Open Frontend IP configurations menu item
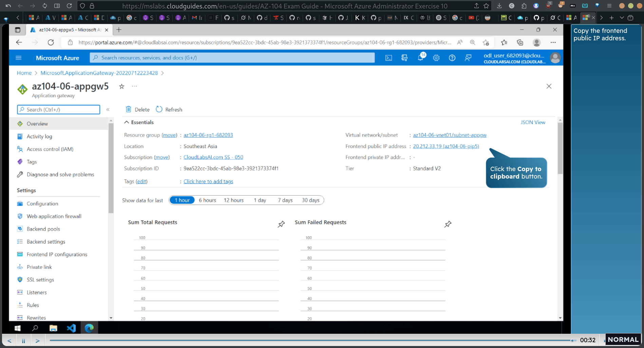The height and width of the screenshot is (348, 644). pos(58,254)
